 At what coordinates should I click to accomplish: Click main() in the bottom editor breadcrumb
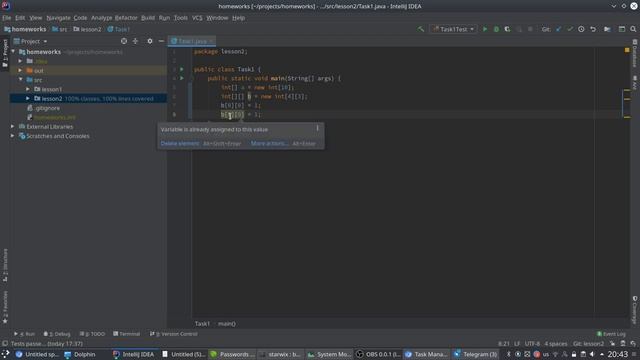click(x=227, y=324)
